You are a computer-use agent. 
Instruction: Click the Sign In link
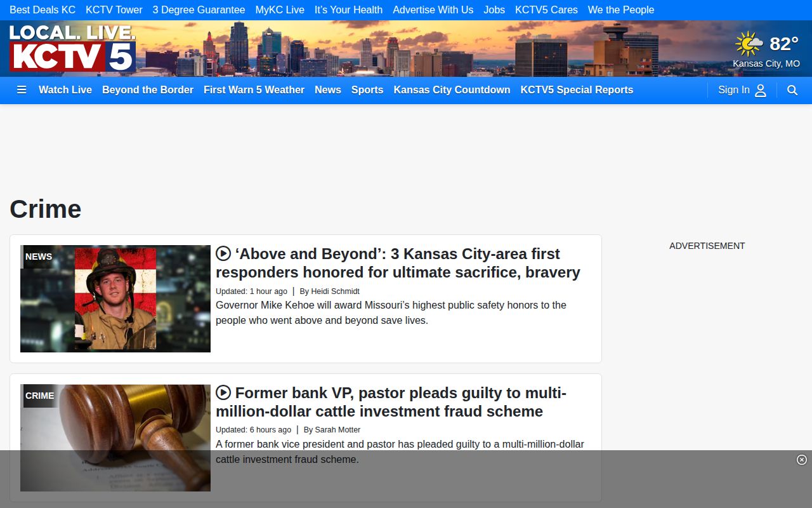(734, 90)
